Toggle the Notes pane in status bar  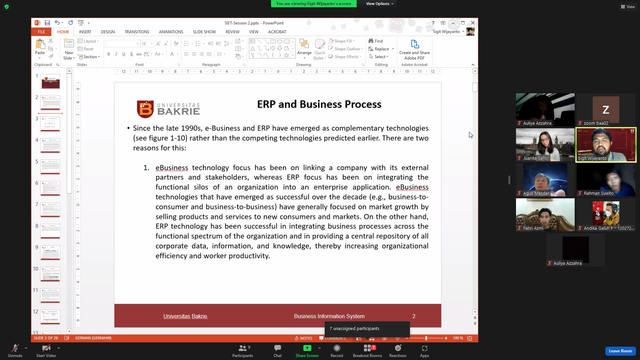[x=303, y=338]
